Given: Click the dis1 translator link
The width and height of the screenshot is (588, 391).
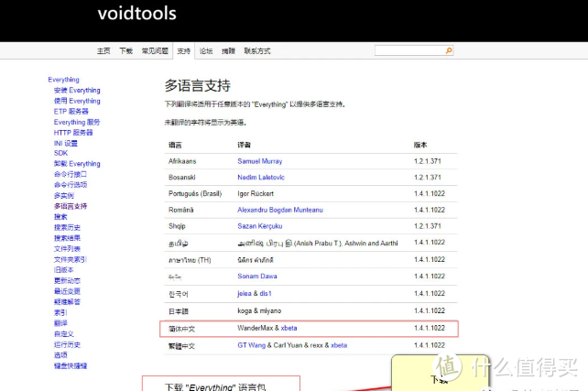Looking at the screenshot, I should click(x=266, y=294).
